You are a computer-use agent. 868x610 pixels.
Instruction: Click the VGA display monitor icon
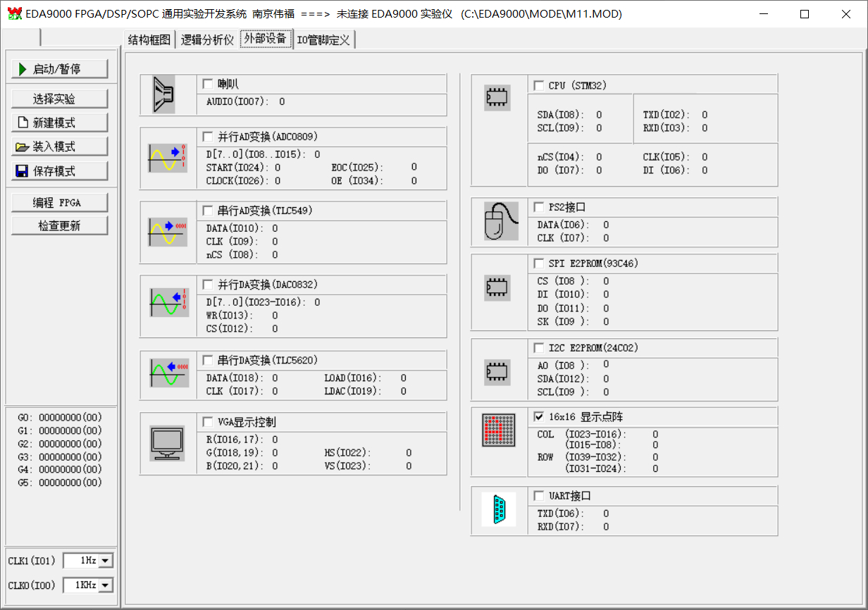(167, 443)
